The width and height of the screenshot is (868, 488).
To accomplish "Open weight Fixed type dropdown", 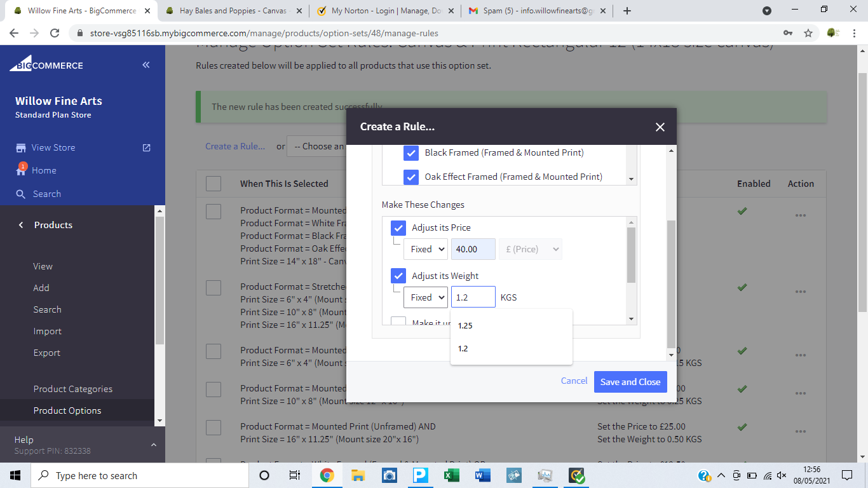I will pos(426,297).
